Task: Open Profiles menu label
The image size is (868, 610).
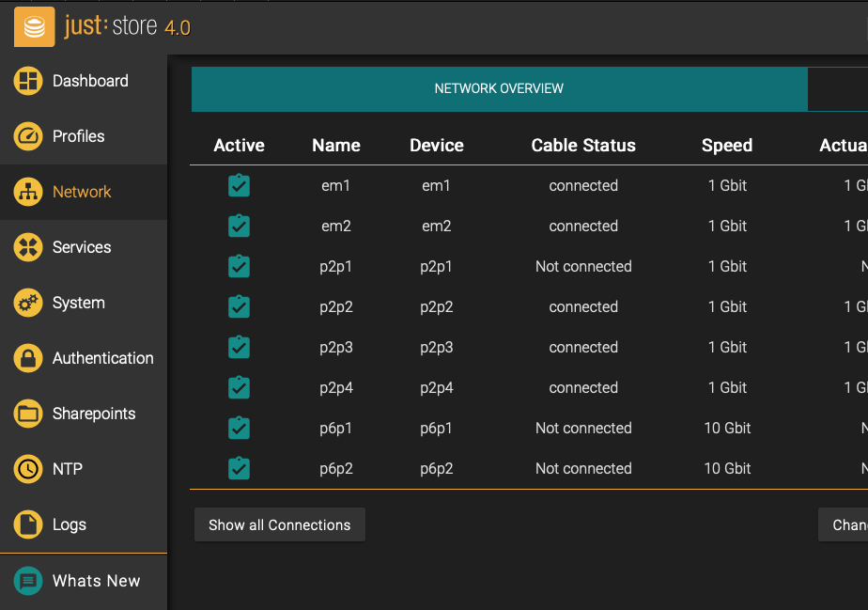Action: [79, 136]
